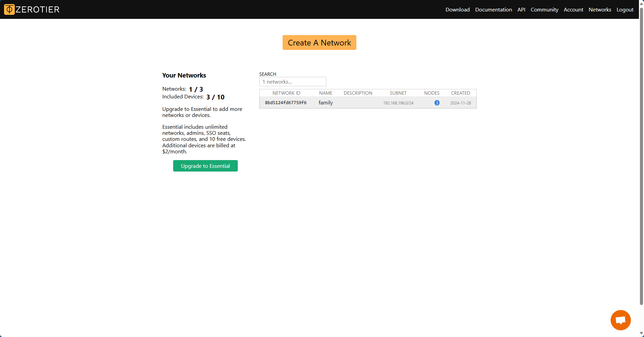This screenshot has height=337, width=644.
Task: Click the Networks count 1 / 3
Action: point(196,89)
